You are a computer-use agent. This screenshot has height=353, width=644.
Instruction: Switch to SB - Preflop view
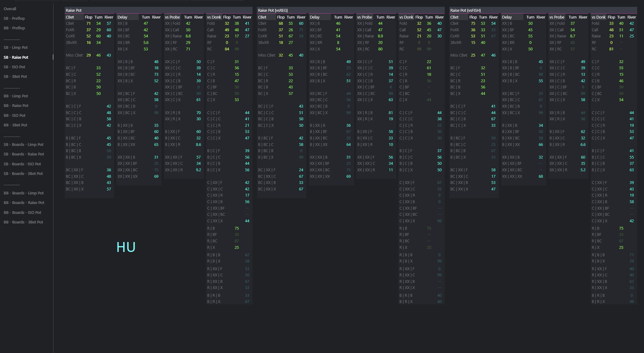click(x=14, y=18)
